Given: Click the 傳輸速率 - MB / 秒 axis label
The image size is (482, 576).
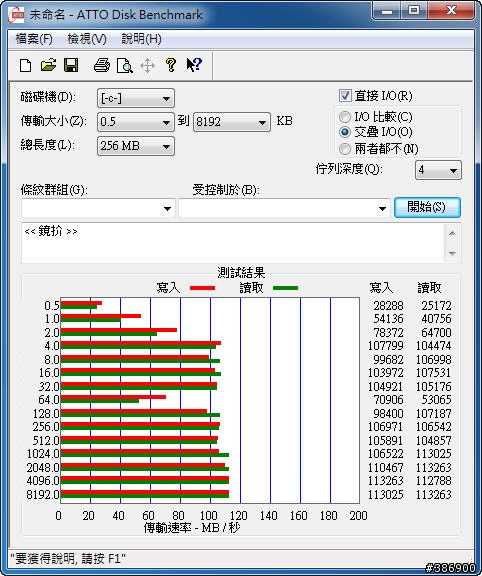Looking at the screenshot, I should (x=192, y=528).
